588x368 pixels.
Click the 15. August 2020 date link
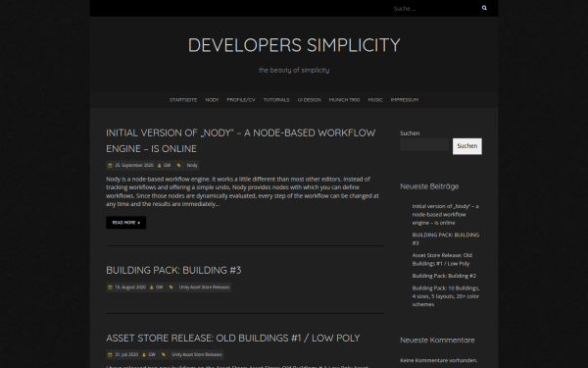point(130,288)
